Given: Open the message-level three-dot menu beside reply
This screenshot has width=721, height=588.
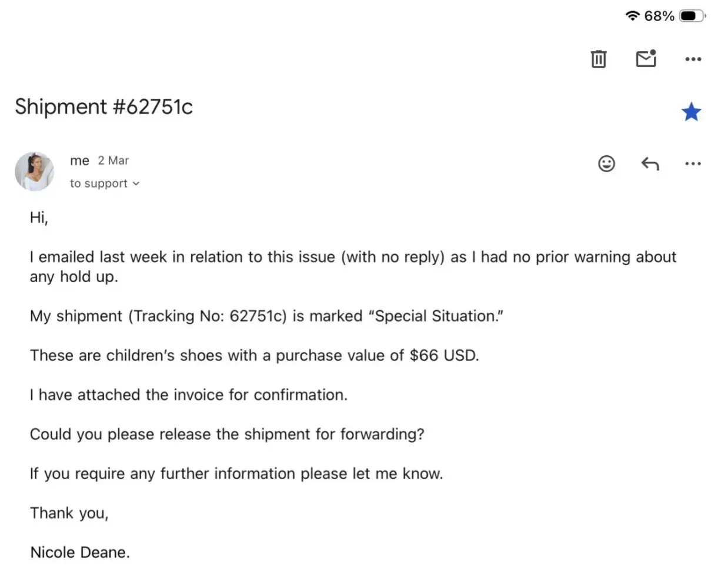Looking at the screenshot, I should click(693, 163).
